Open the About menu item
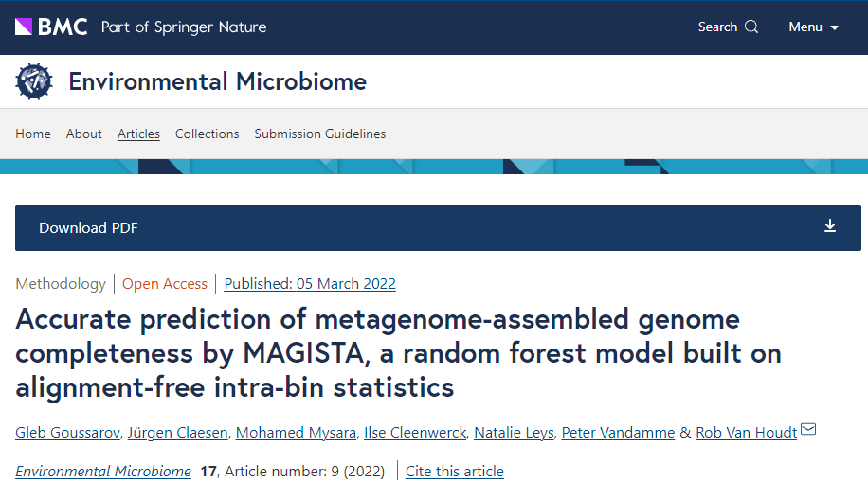The image size is (868, 483). [x=83, y=134]
